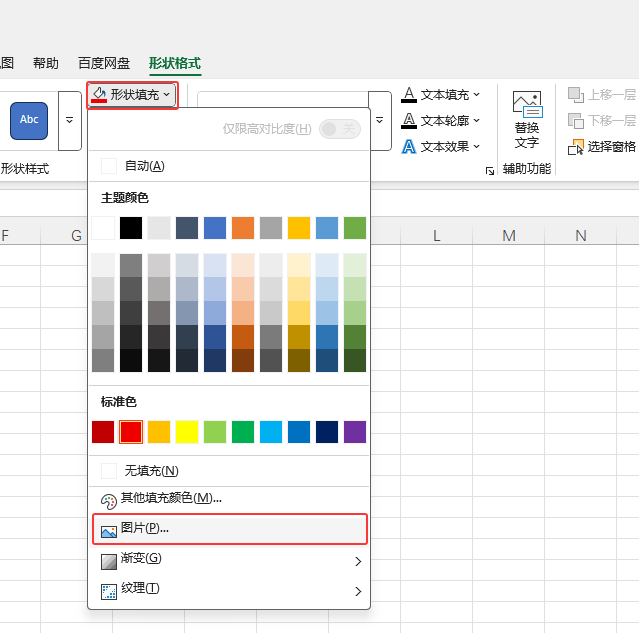Select No Fill (无填充) option
Image resolution: width=639 pixels, height=633 pixels.
[229, 471]
